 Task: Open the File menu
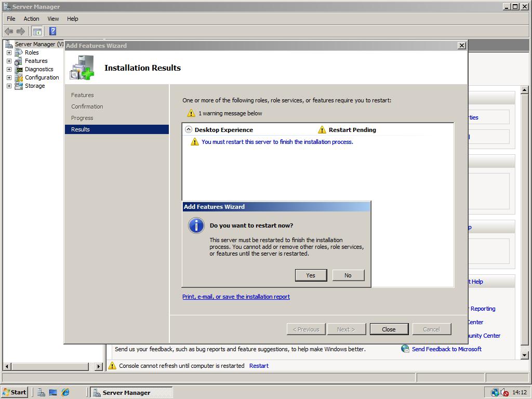[11, 19]
